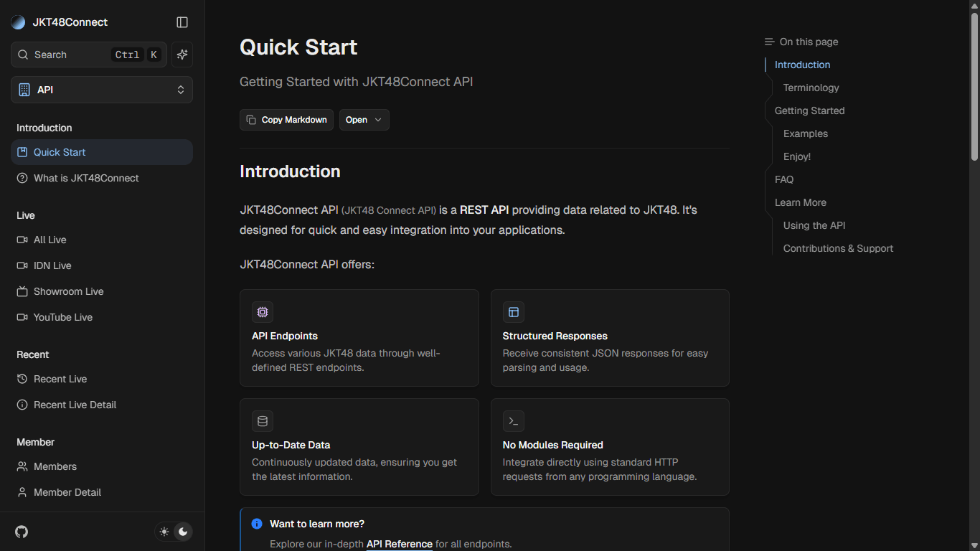Jump to Learn More in page outline
Viewport: 980px width, 551px height.
click(801, 202)
